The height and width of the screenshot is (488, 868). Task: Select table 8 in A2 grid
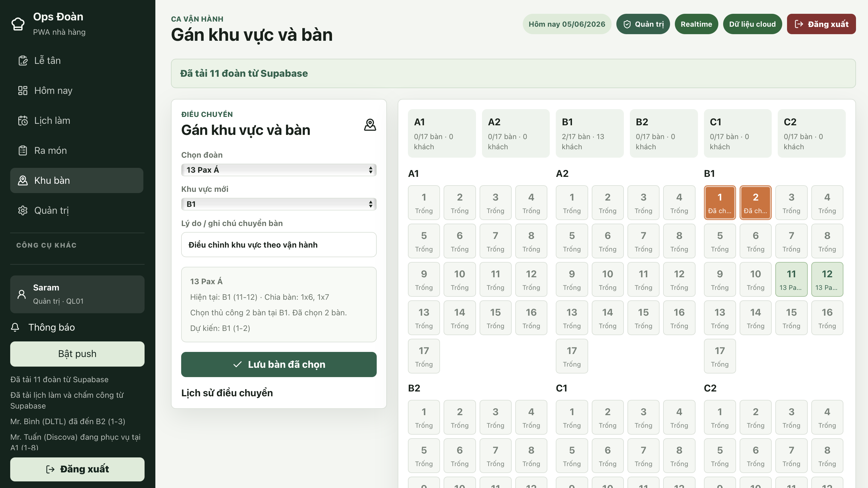pos(679,241)
